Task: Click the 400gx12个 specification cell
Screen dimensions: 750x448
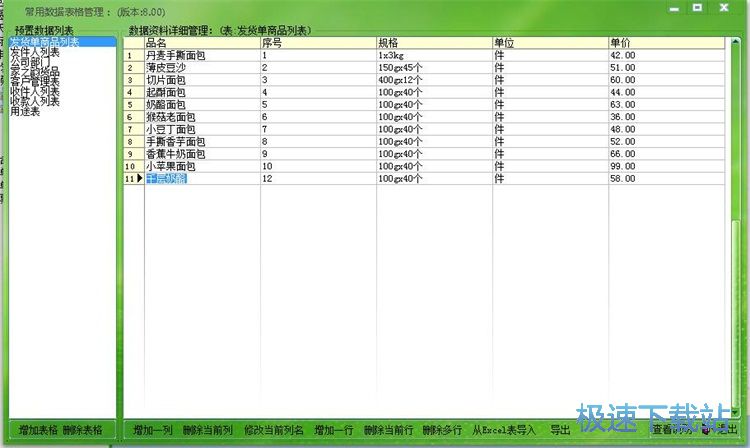Action: (x=435, y=80)
